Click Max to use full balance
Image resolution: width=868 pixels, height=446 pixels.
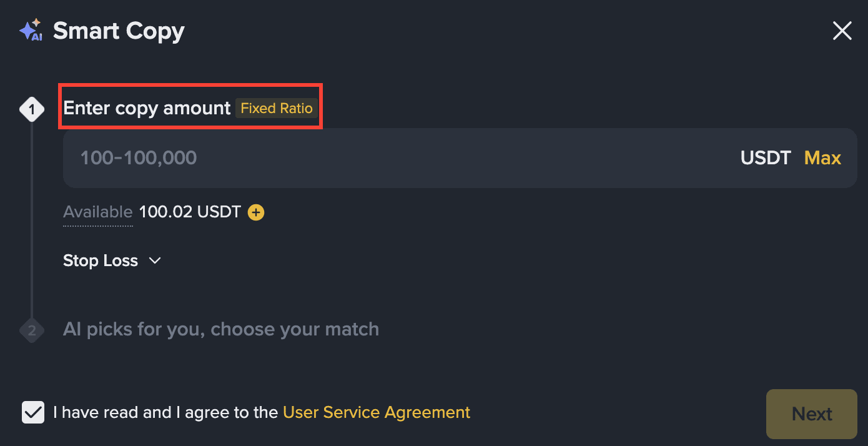click(x=822, y=158)
